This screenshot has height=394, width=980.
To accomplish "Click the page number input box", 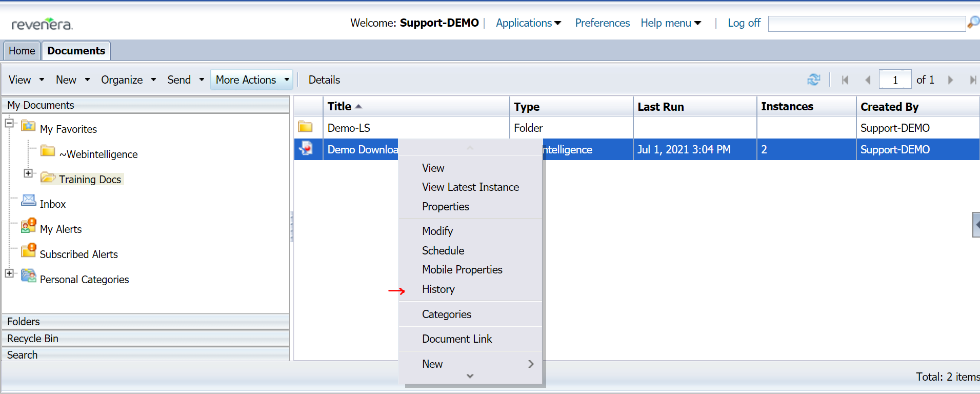I will tap(895, 80).
